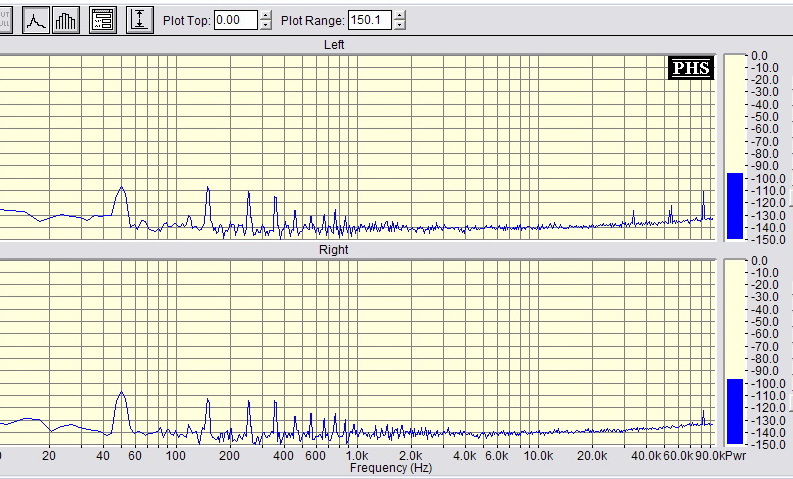Screen dimensions: 793x479
Task: Click the "20.0k" frequency axis label
Action: click(592, 456)
